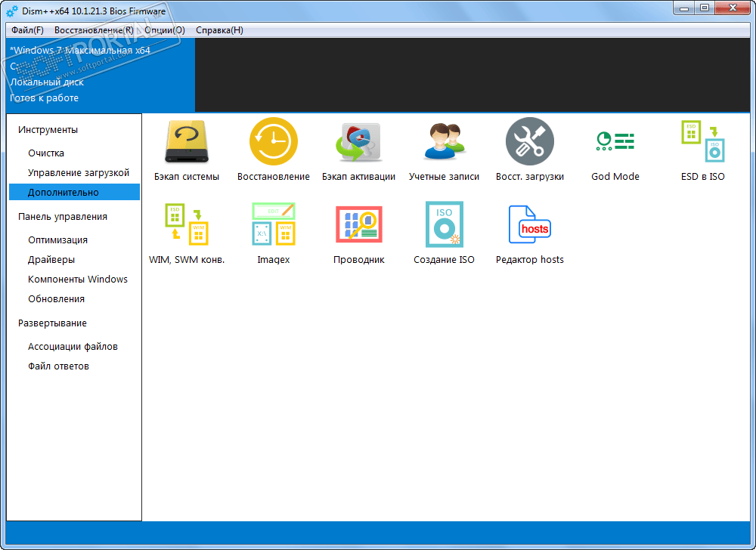756x550 pixels.
Task: Open the Файл(F) menu
Action: point(27,30)
